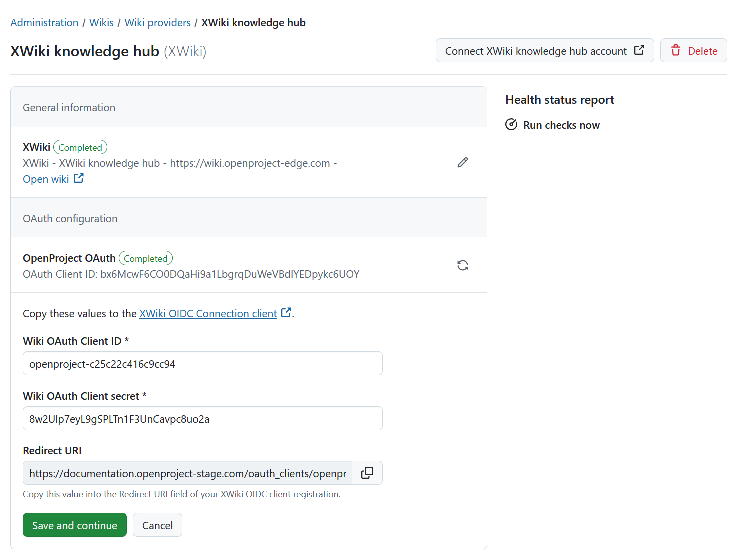Go to the Wikis breadcrumb

tap(101, 23)
